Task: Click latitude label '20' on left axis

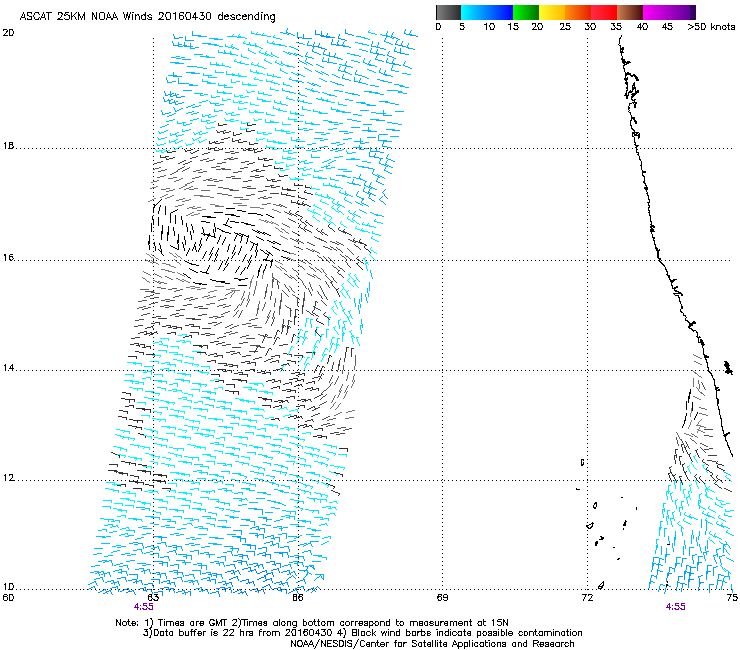Action: 8,33
